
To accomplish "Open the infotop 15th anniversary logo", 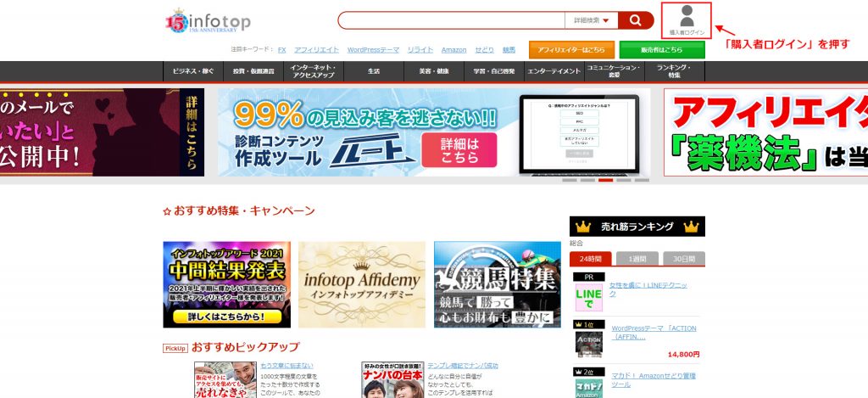I will (208, 21).
